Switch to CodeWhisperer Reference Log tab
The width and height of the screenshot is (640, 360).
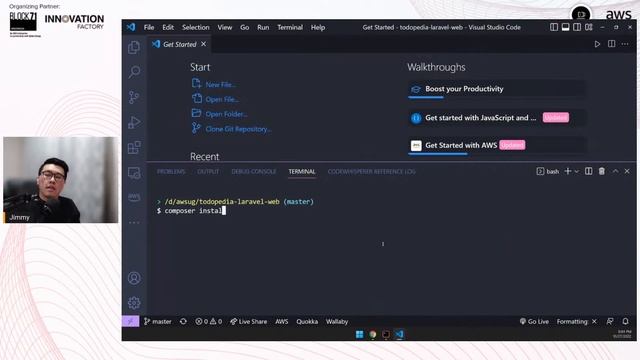(x=371, y=171)
